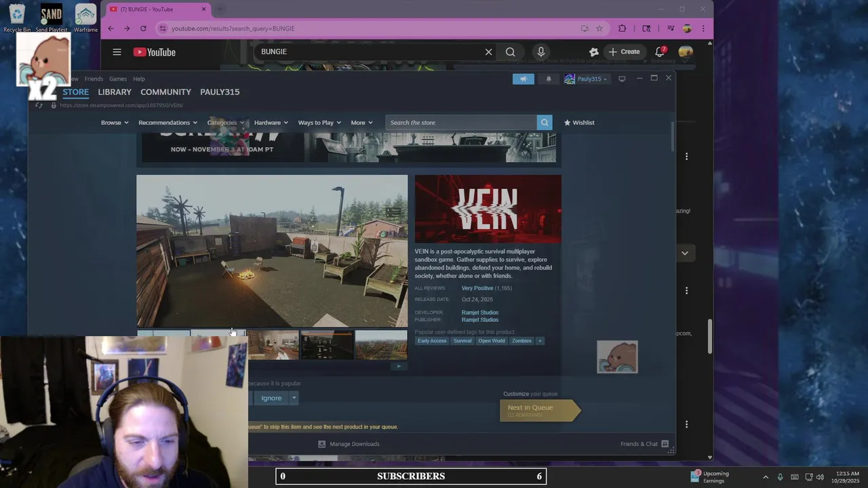Select the last visible screenshot thumbnail of the landscape
Image resolution: width=868 pixels, height=488 pixels.
pyautogui.click(x=381, y=345)
